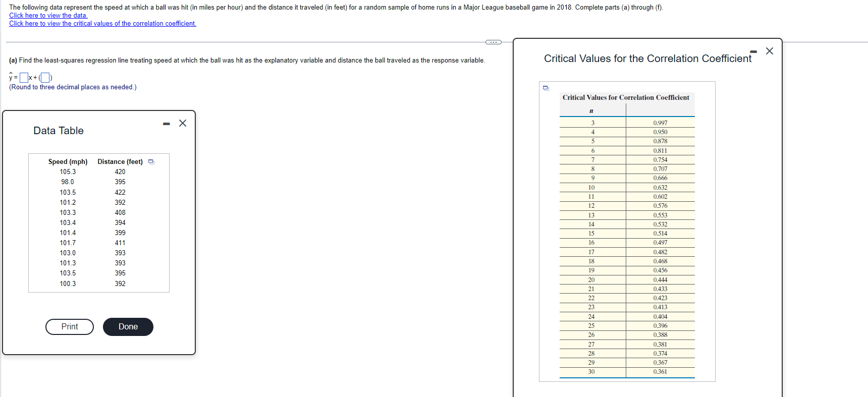The image size is (868, 397).
Task: Click critical value 0.396
Action: coord(660,326)
